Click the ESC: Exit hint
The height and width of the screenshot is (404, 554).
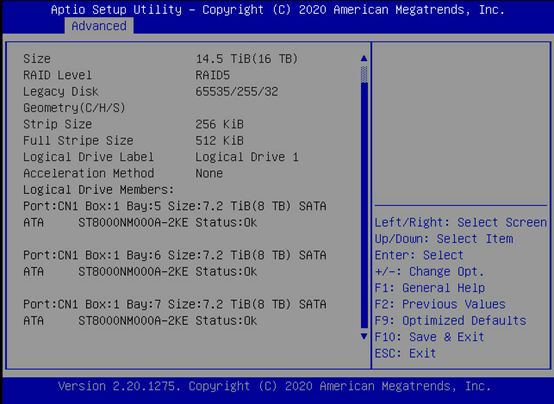pyautogui.click(x=405, y=353)
